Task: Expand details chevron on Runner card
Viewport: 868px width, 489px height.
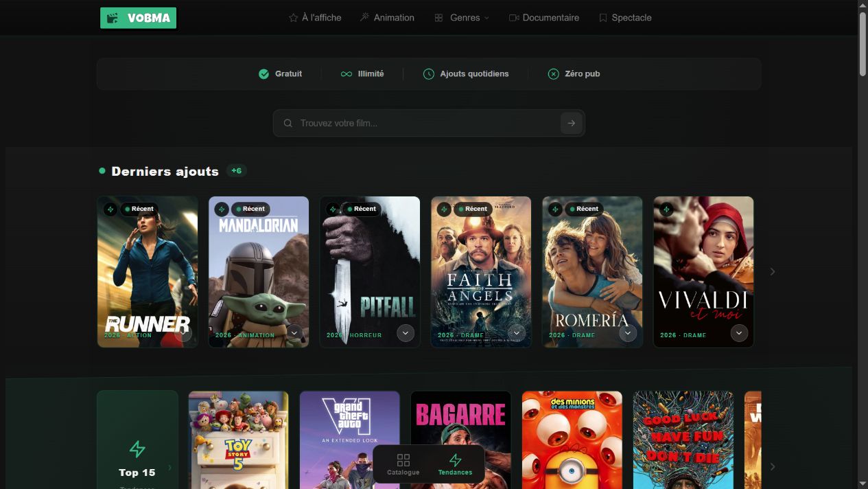Action: (x=183, y=333)
